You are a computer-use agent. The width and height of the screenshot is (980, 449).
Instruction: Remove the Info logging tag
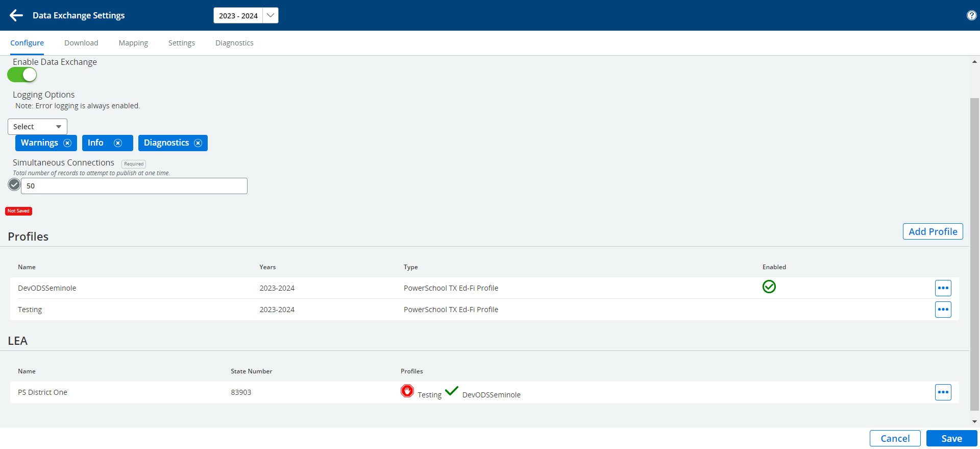pos(118,143)
